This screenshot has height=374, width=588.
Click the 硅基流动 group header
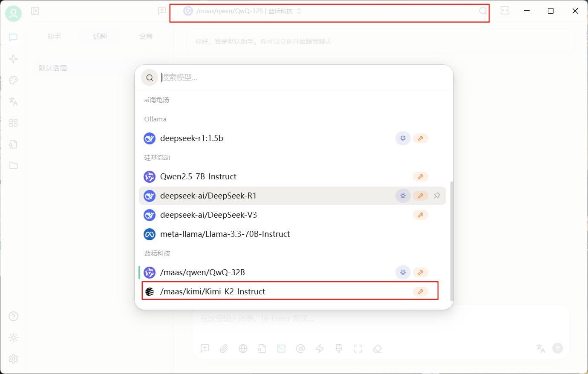pos(157,157)
